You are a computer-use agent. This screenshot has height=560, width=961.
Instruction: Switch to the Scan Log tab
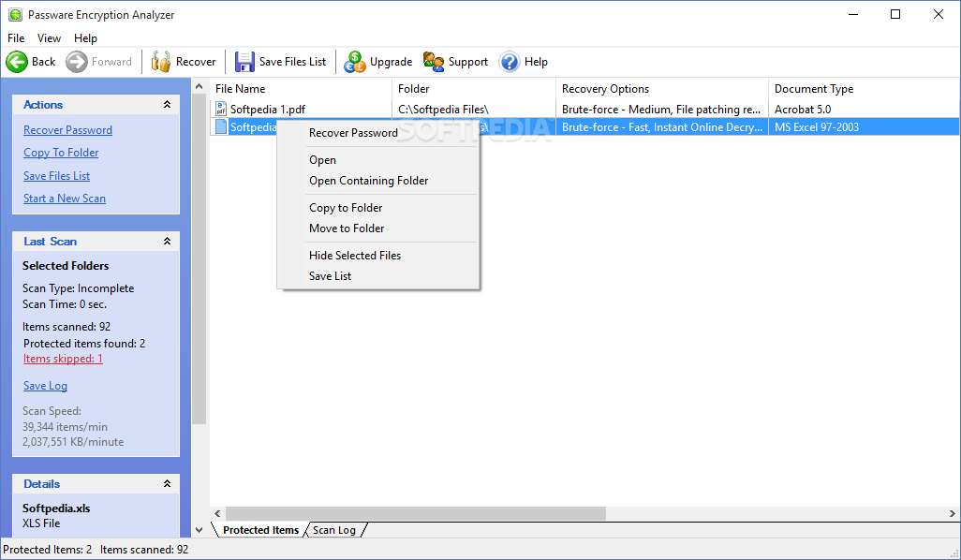pyautogui.click(x=334, y=530)
